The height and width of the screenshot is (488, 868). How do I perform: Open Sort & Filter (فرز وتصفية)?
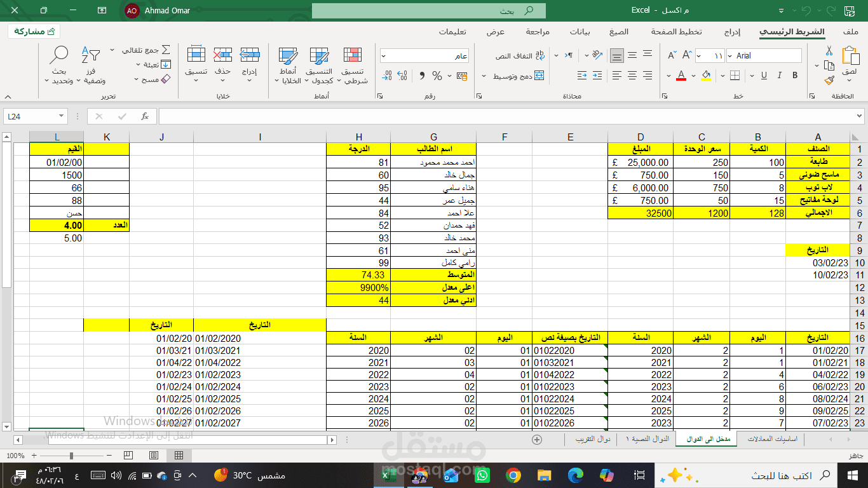(x=91, y=65)
